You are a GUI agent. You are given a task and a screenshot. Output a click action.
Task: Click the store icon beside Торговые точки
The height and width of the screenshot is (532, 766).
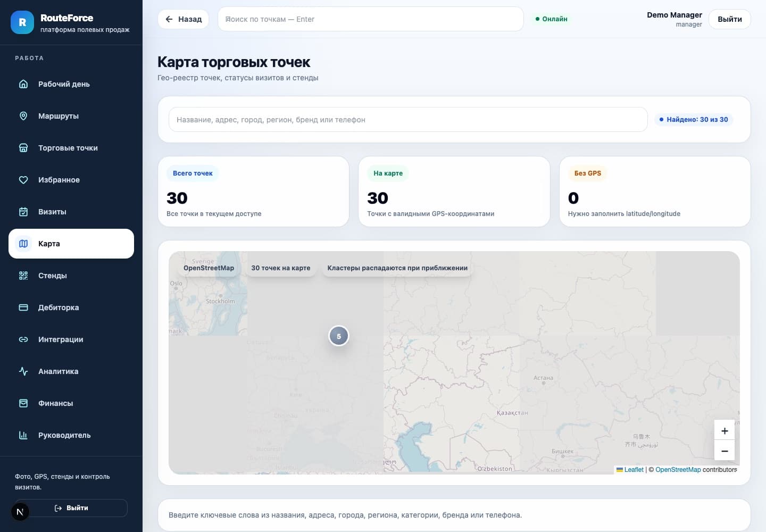(x=23, y=148)
